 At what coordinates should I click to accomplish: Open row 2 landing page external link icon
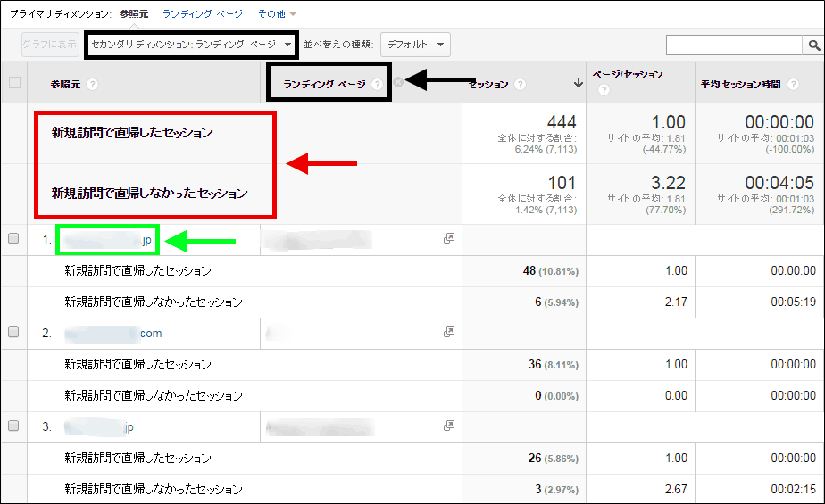[x=449, y=333]
